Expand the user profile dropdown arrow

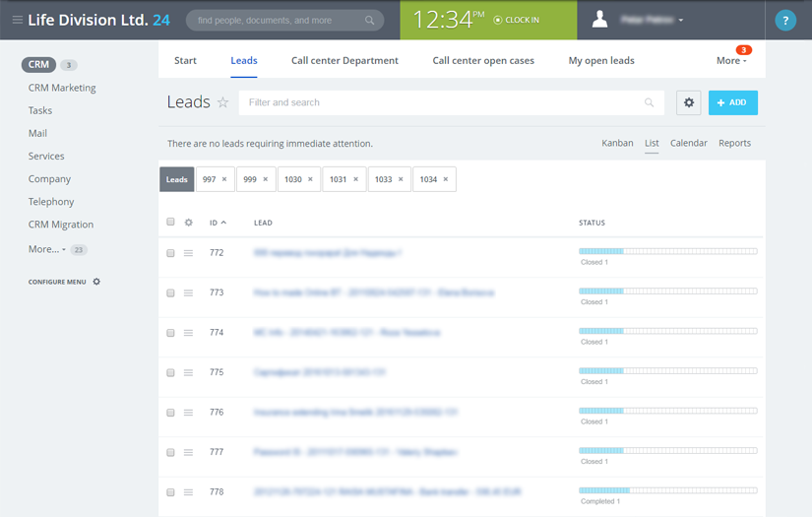pyautogui.click(x=680, y=21)
